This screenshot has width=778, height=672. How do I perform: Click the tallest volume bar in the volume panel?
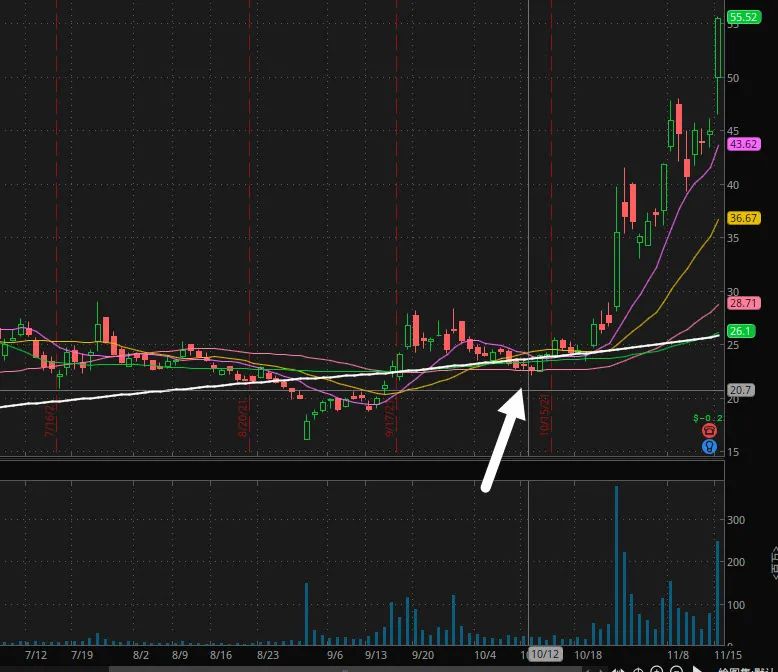[616, 560]
